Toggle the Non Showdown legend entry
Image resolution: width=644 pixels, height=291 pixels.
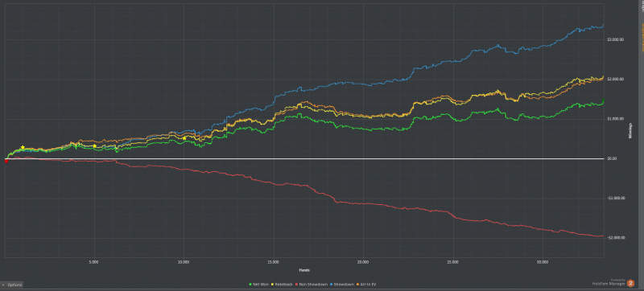312,284
